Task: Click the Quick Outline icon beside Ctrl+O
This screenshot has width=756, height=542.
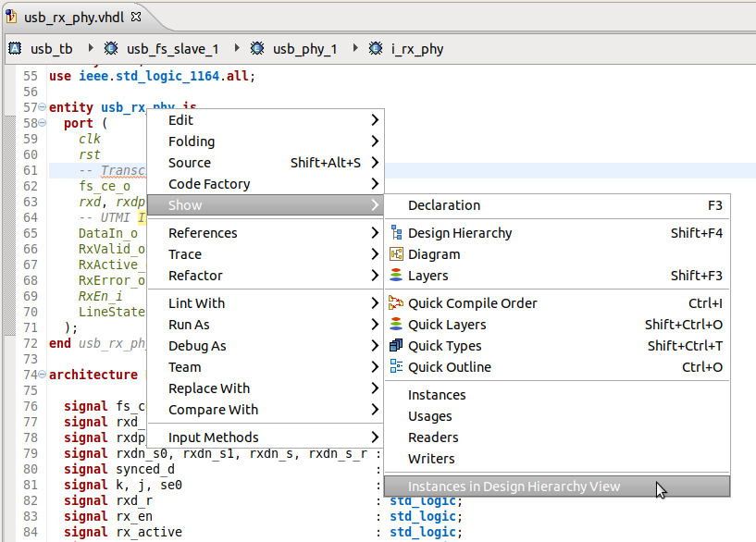Action: pos(399,366)
